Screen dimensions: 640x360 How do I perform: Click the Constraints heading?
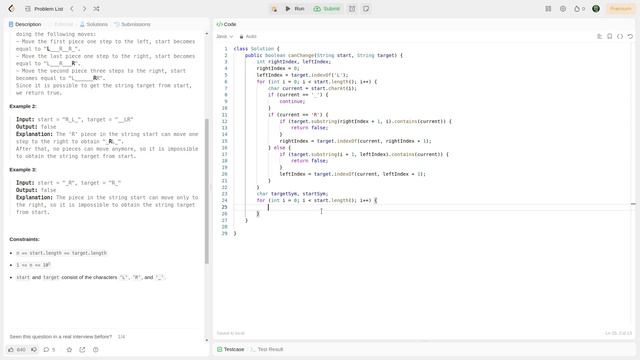pyautogui.click(x=24, y=239)
